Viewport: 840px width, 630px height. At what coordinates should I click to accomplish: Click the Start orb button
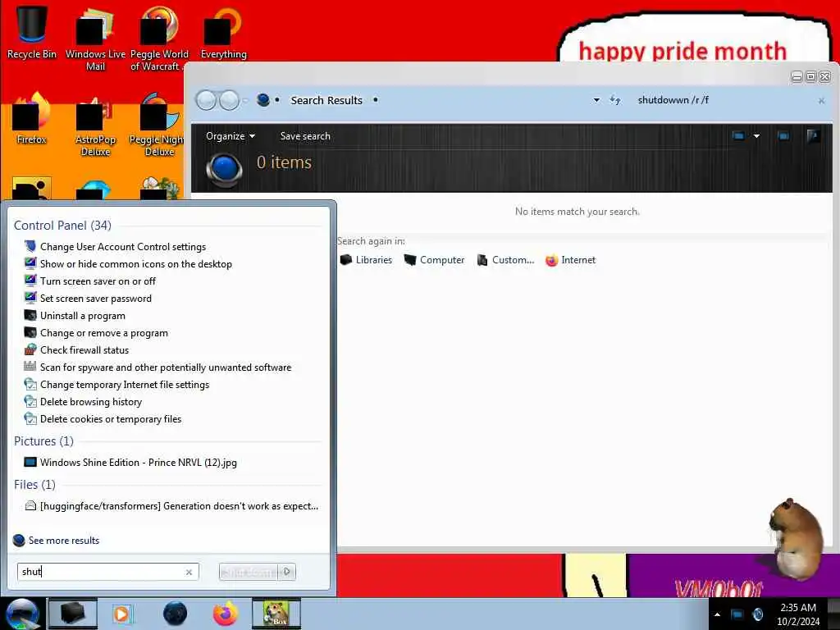click(22, 614)
